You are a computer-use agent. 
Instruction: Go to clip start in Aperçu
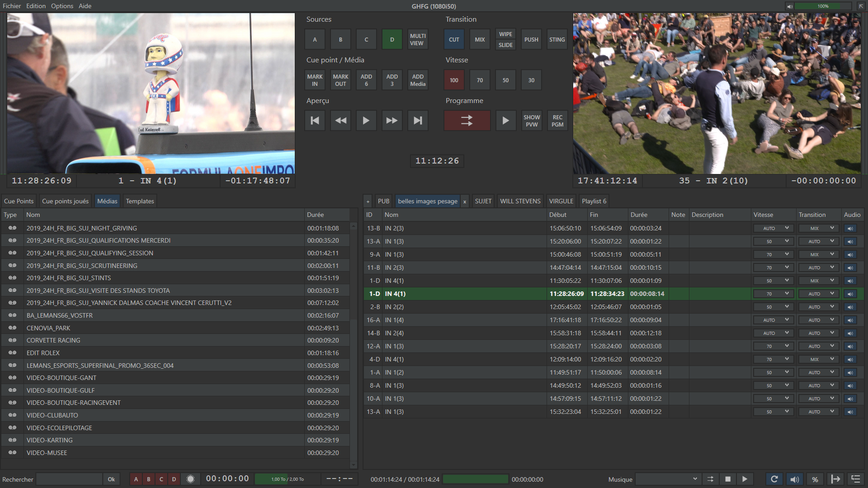click(x=315, y=121)
